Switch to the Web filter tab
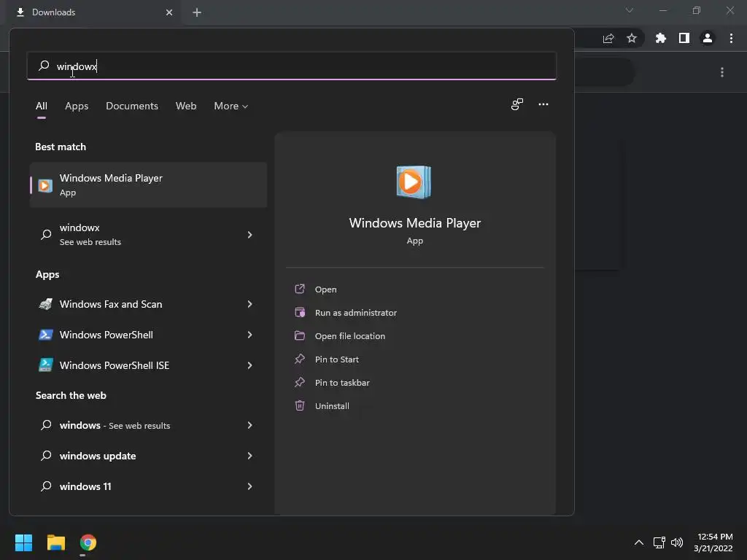Image resolution: width=747 pixels, height=560 pixels. pos(186,106)
